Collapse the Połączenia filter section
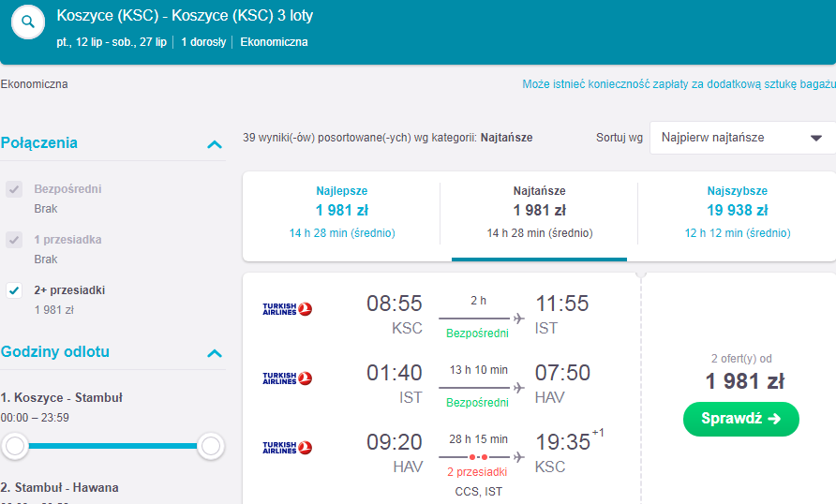This screenshot has width=836, height=504. click(x=215, y=144)
